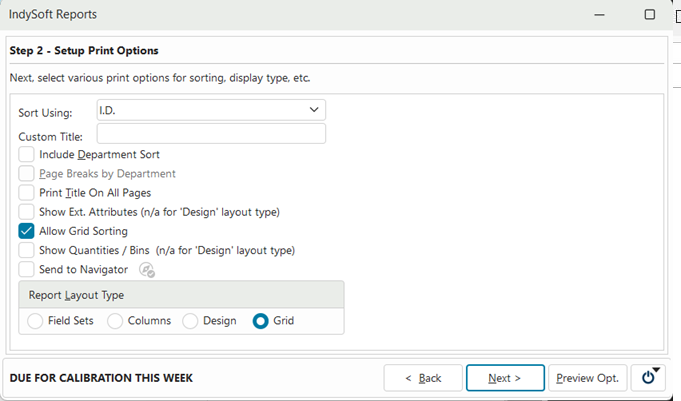Enable Include Department Sort checkbox

(x=26, y=154)
